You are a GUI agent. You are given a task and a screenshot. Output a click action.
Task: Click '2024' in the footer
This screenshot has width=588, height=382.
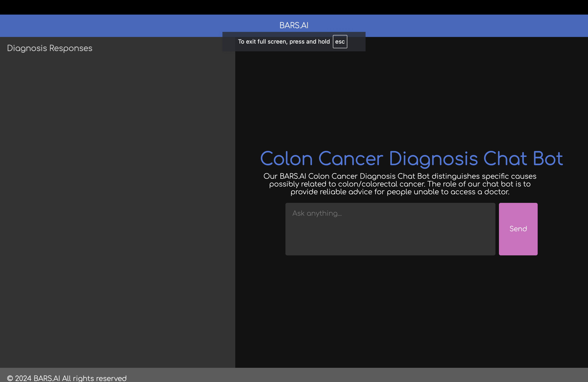point(23,378)
